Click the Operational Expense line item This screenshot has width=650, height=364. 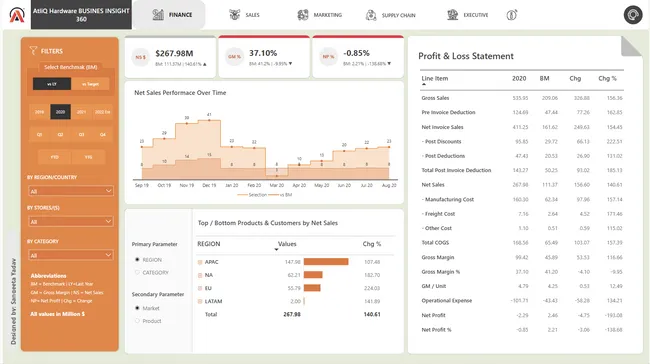click(446, 301)
